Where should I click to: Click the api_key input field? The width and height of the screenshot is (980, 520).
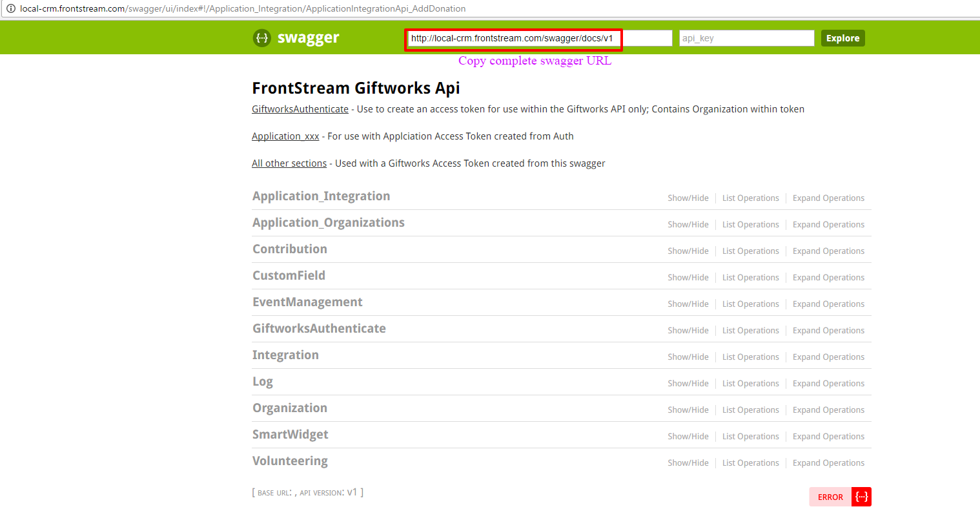746,37
